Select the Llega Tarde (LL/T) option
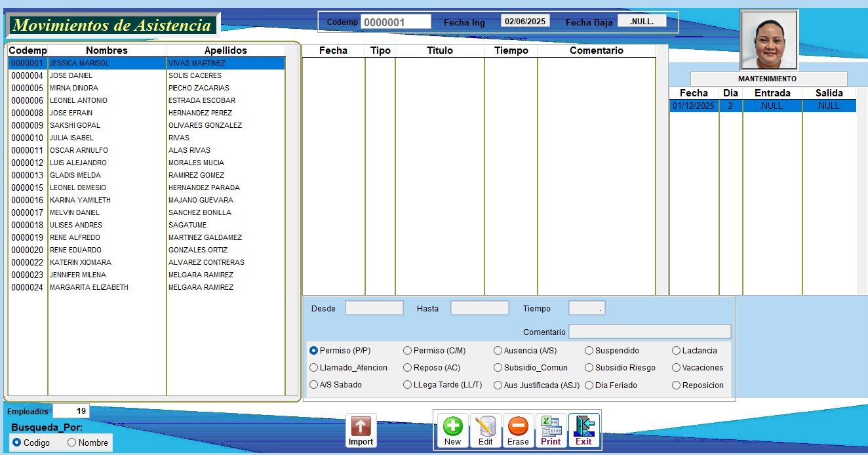The width and height of the screenshot is (868, 455). [408, 386]
